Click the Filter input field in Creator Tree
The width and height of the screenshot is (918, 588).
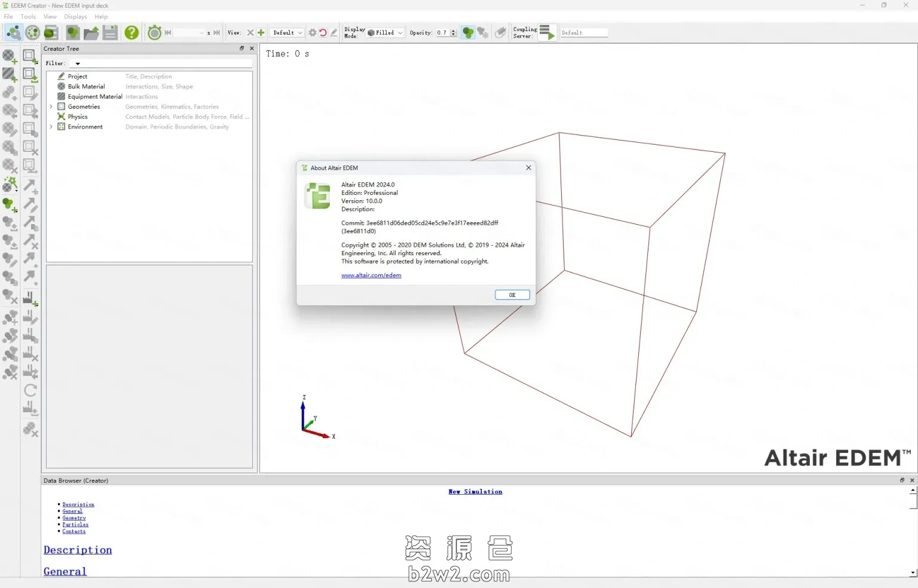coord(161,63)
